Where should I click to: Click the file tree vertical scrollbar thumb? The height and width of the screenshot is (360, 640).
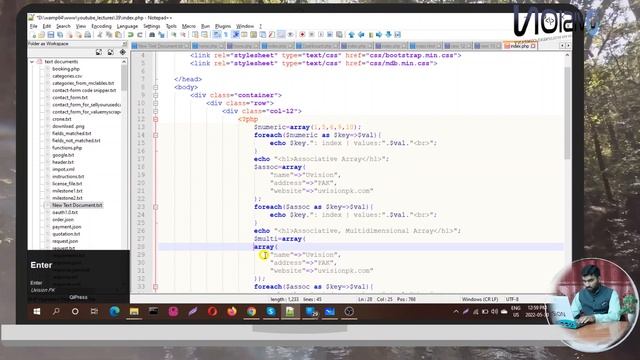(x=124, y=78)
